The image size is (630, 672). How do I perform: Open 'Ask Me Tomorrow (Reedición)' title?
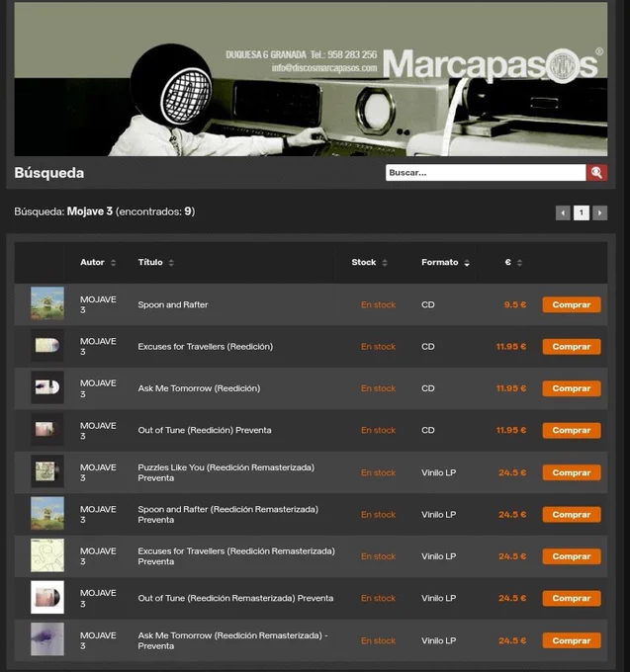(199, 388)
